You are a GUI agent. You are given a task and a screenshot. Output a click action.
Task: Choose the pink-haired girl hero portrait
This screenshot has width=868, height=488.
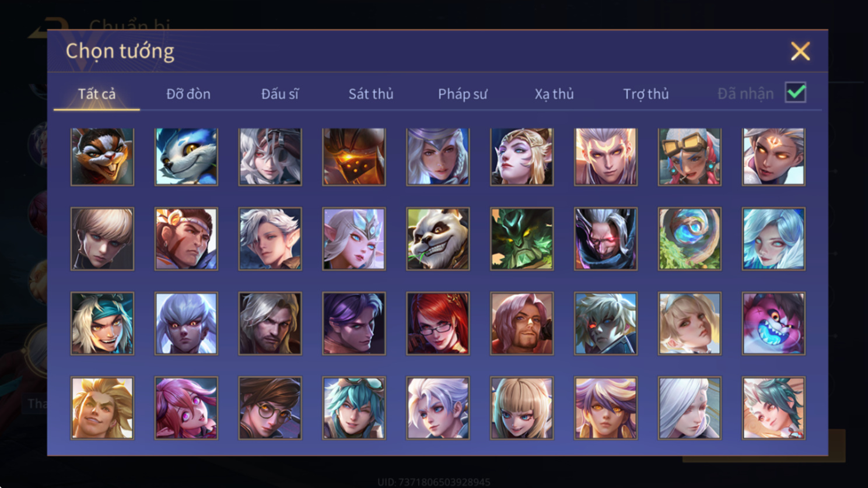click(186, 408)
